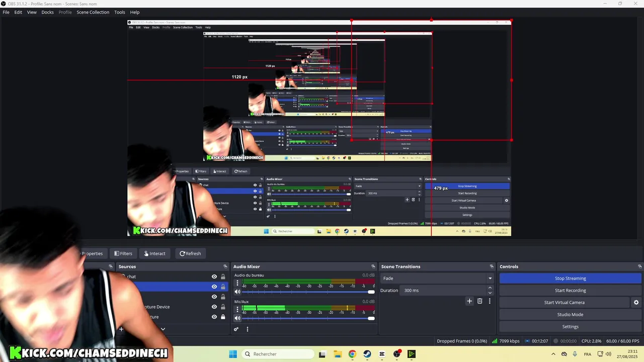Open Task View from the taskbar

tap(322, 354)
